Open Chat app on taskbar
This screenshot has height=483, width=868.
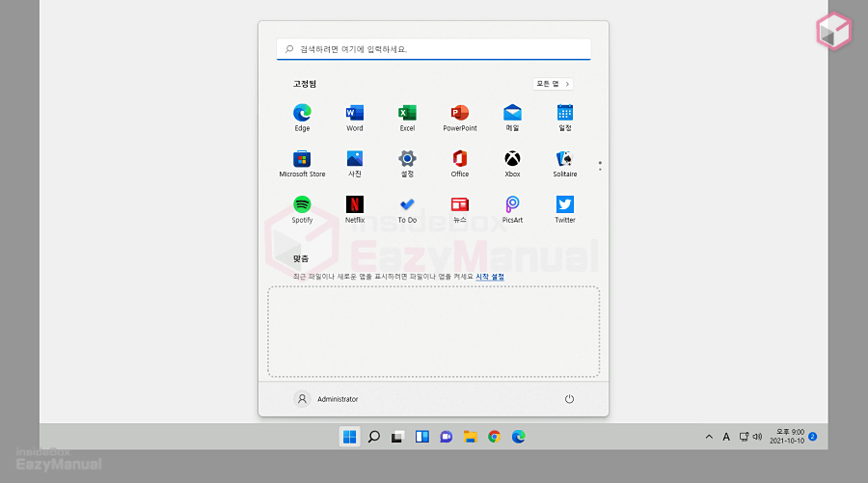[x=446, y=437]
